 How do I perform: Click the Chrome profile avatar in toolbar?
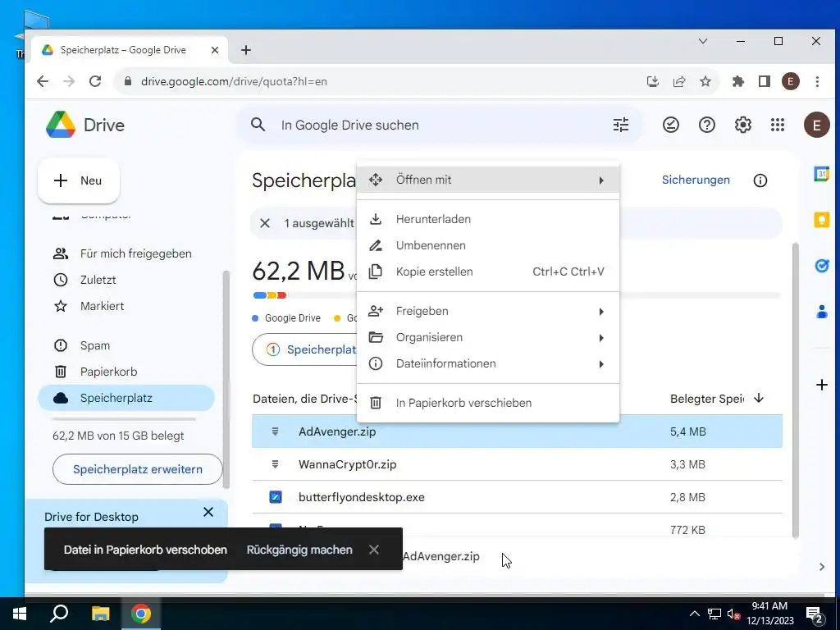point(790,81)
